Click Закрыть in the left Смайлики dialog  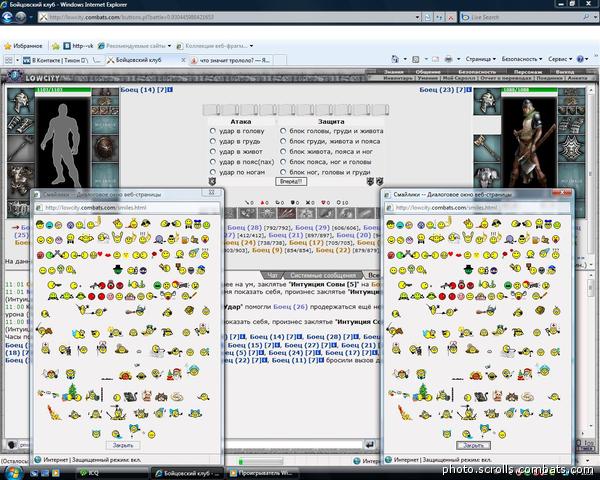point(123,445)
